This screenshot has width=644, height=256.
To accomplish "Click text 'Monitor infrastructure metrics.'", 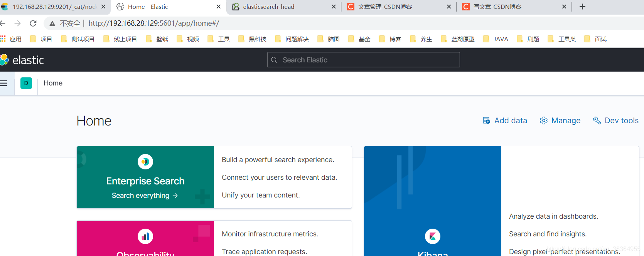I will tap(270, 234).
